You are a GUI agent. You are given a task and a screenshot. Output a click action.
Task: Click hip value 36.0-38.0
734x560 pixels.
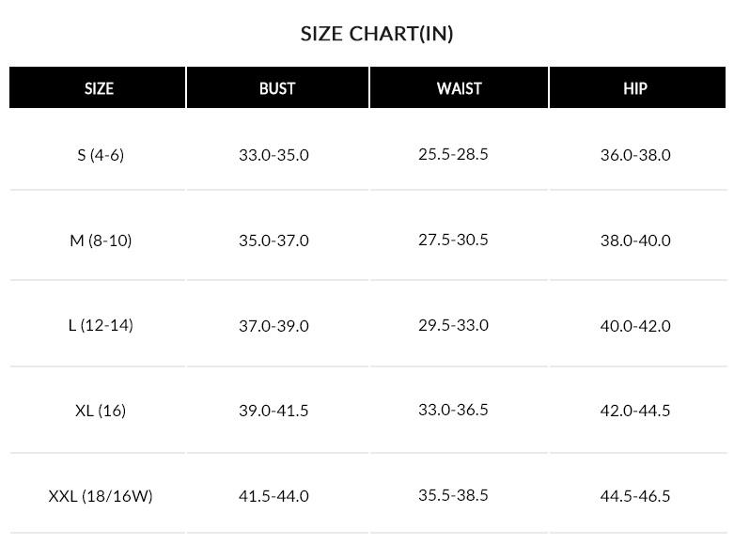635,154
